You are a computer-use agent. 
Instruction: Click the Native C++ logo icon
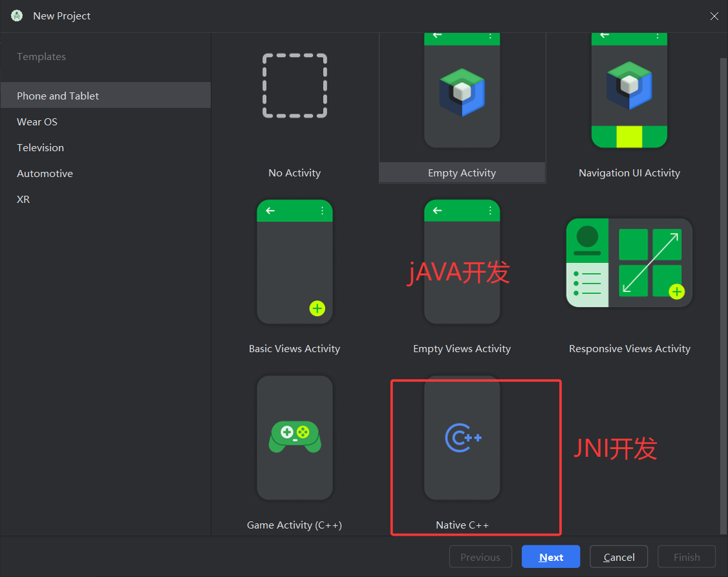coord(463,437)
